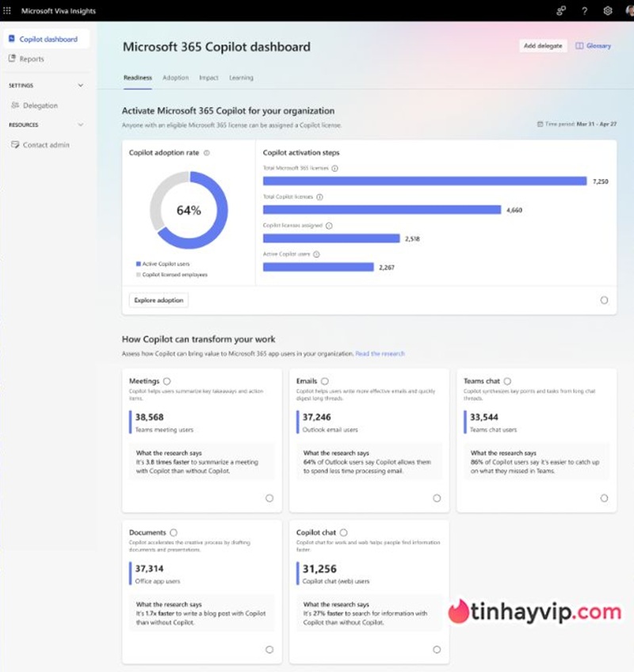Collapse the SETTINGS section chevron
This screenshot has height=672, width=634.
(80, 85)
